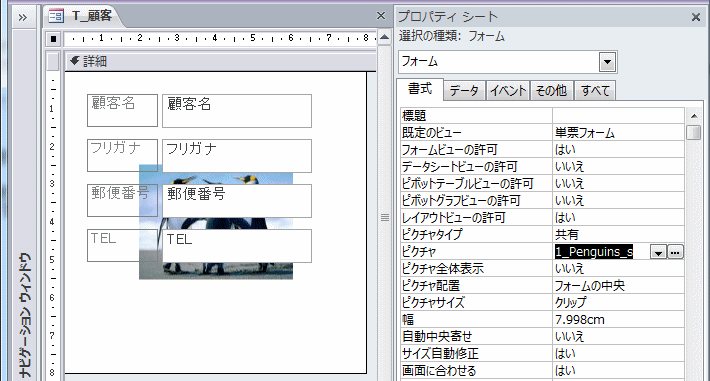Select the フリガナ text box control

coord(237,155)
